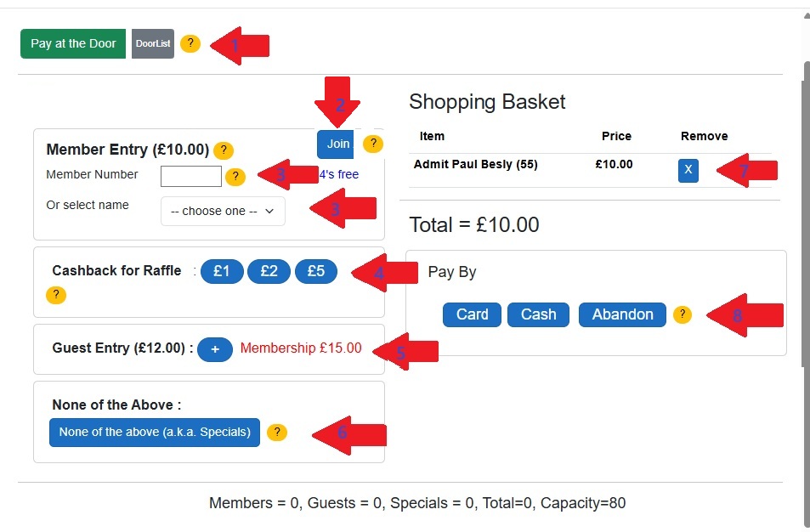Click help icon next to Join button
Viewport: 810px width, 532px height.
click(x=372, y=144)
